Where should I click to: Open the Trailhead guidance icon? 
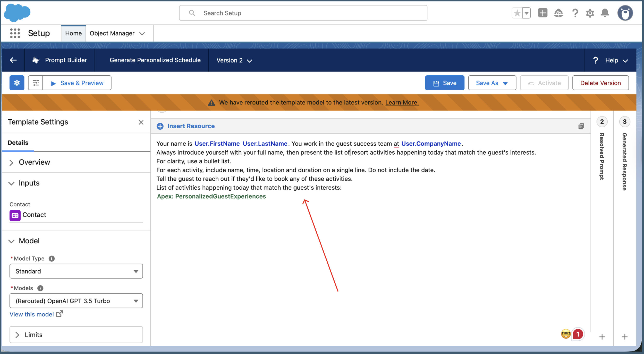558,13
